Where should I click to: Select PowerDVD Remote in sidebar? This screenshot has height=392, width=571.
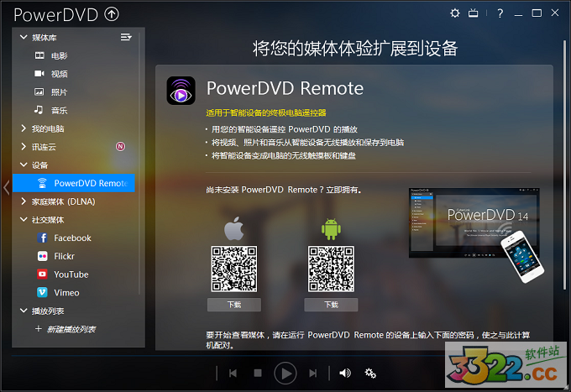coord(74,183)
